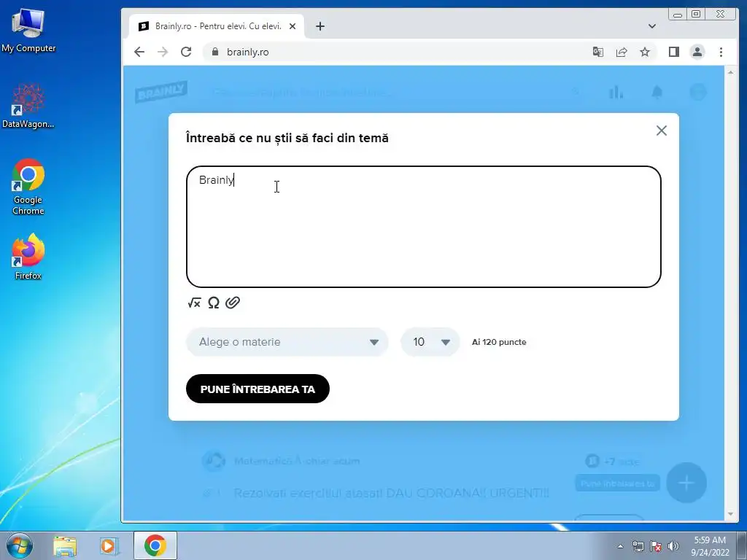Click inside the question text area
This screenshot has width=747, height=560.
point(424,227)
